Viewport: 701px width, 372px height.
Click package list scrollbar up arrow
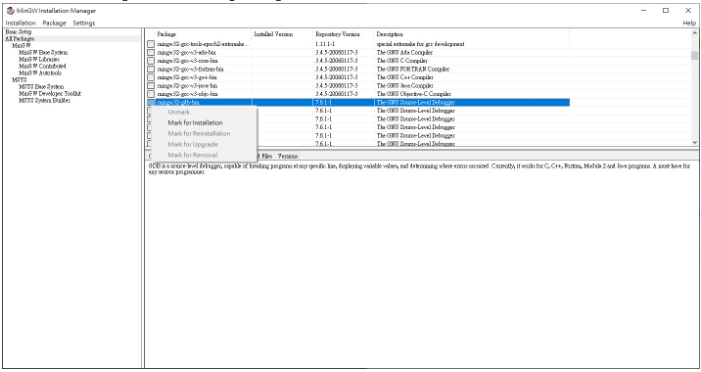pos(694,33)
